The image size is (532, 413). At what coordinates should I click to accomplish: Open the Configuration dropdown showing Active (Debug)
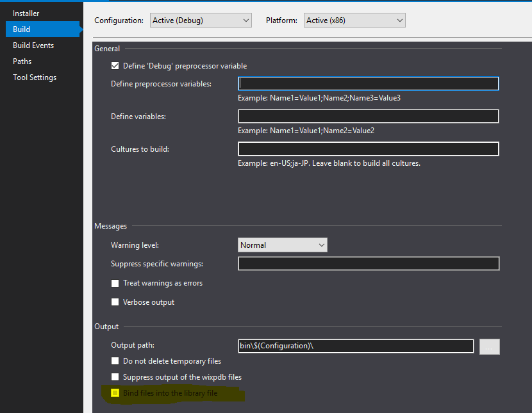(200, 20)
